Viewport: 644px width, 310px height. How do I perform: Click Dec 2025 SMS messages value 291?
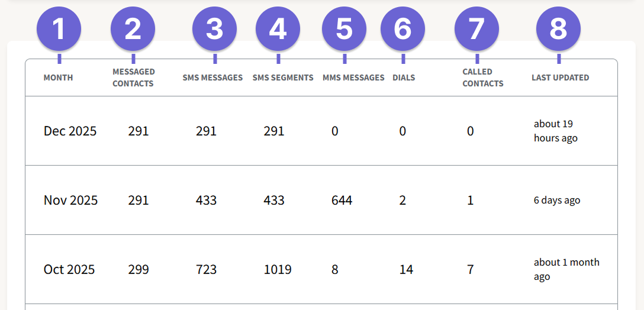206,131
